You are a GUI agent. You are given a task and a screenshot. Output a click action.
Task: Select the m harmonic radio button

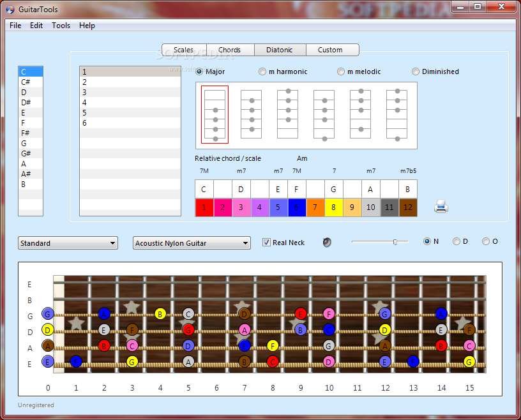tap(262, 71)
